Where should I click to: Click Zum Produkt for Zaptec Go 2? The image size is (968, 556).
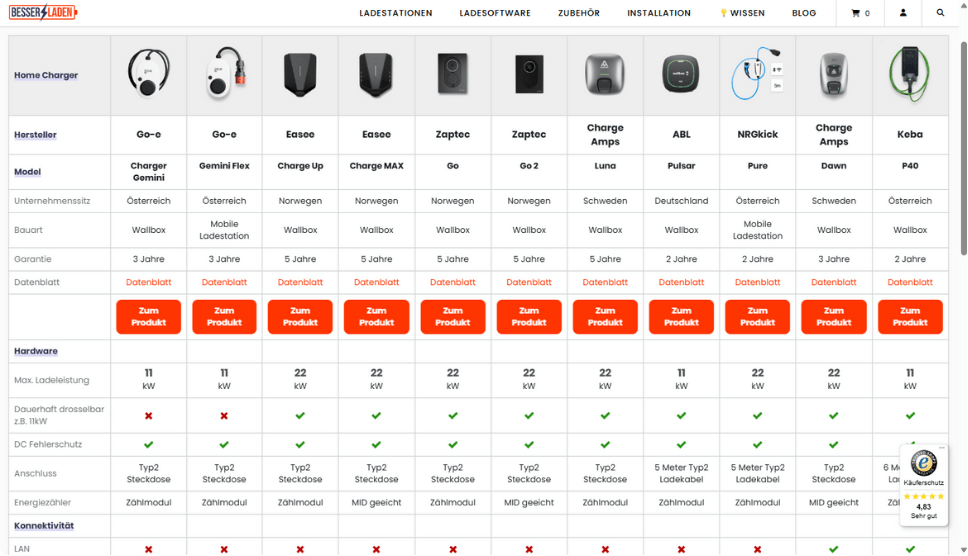click(529, 317)
